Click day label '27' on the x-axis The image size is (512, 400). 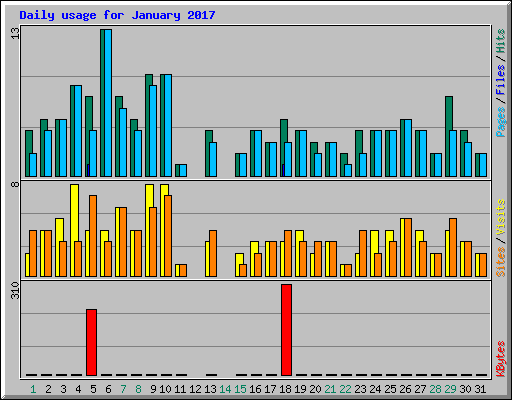pyautogui.click(x=420, y=389)
